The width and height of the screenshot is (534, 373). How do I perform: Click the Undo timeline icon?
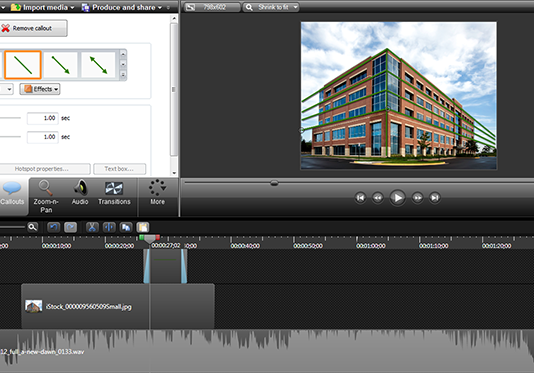53,227
